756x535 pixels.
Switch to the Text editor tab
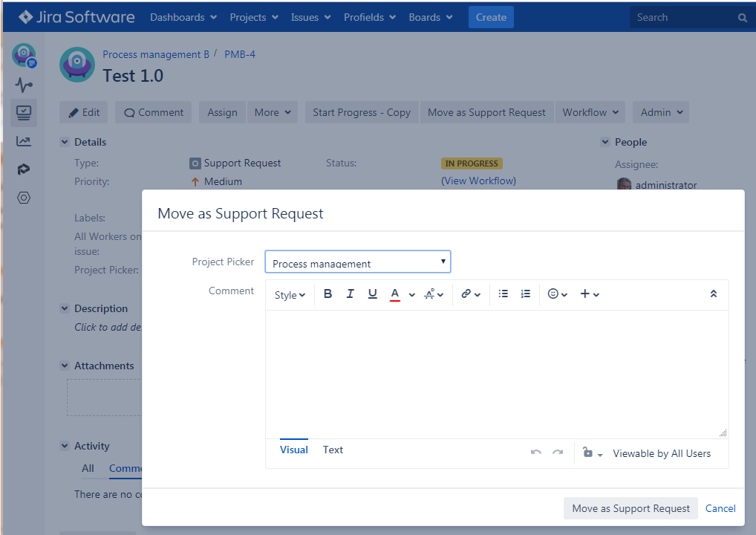pyautogui.click(x=333, y=450)
